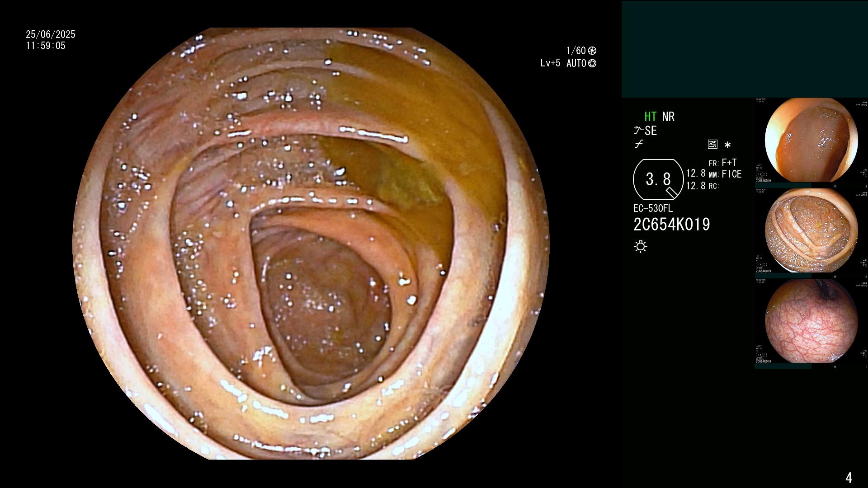Click the structure enhancement SE icon

pos(645,131)
